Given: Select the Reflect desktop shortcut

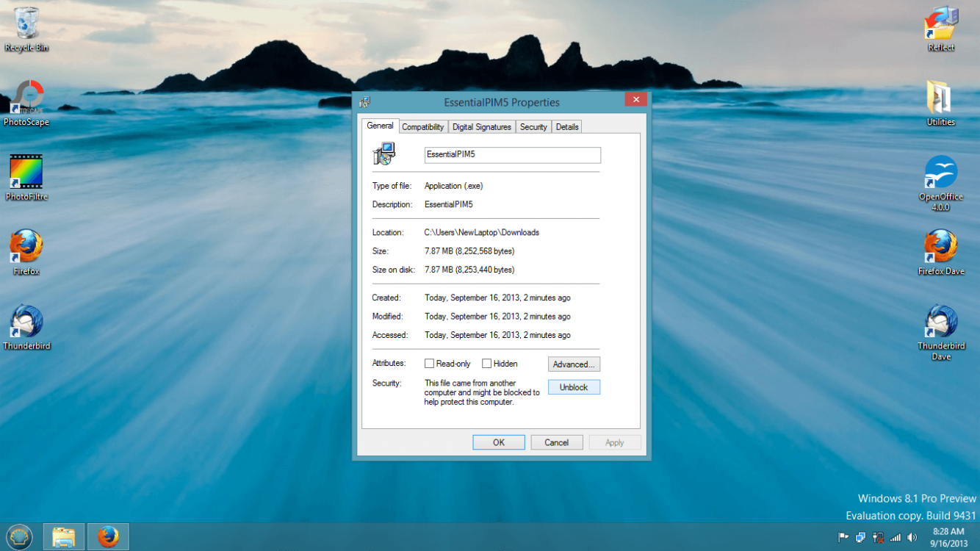Looking at the screenshot, I should pyautogui.click(x=941, y=29).
